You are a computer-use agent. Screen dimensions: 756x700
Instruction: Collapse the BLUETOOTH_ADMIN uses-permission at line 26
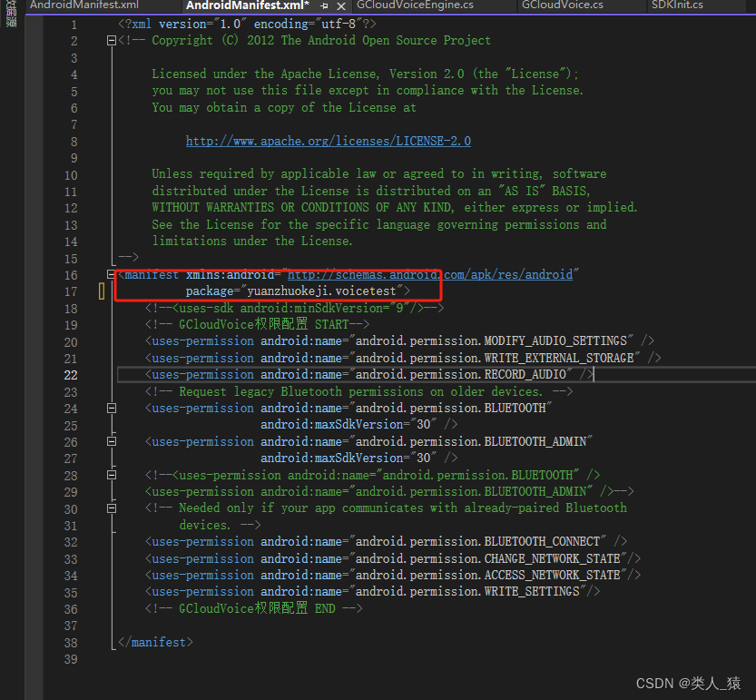pos(111,440)
